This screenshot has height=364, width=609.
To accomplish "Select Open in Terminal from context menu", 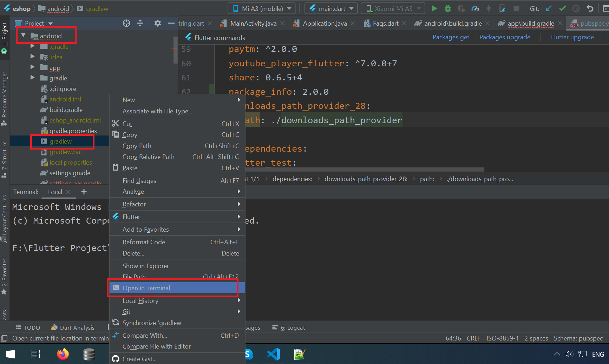I will pyautogui.click(x=146, y=288).
